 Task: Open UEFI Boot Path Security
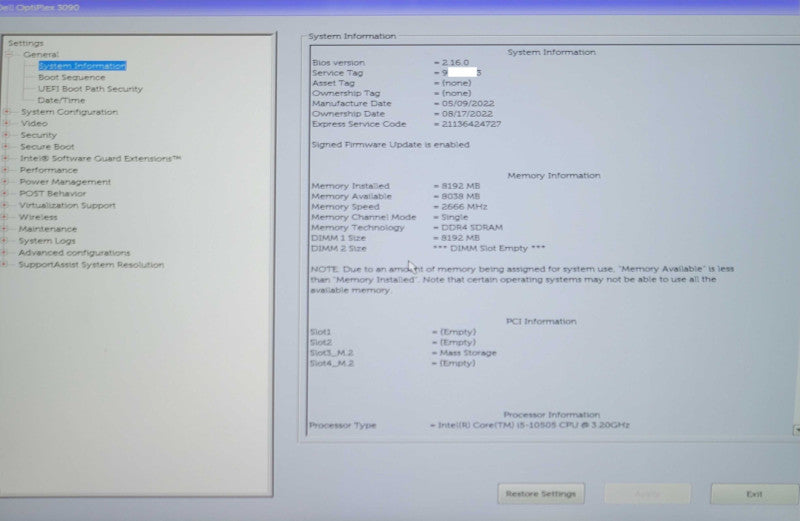coord(90,89)
